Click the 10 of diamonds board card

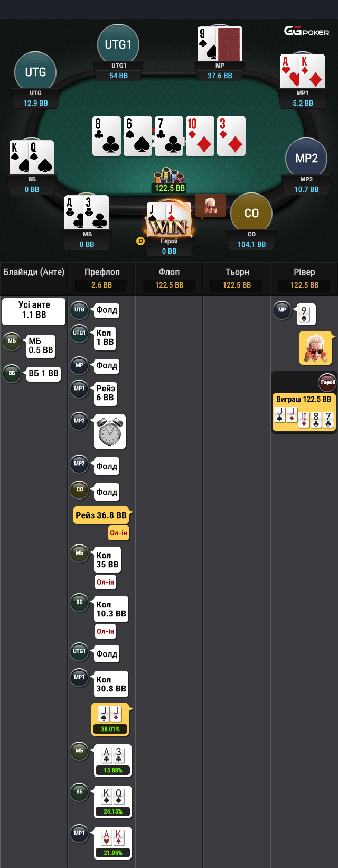200,136
